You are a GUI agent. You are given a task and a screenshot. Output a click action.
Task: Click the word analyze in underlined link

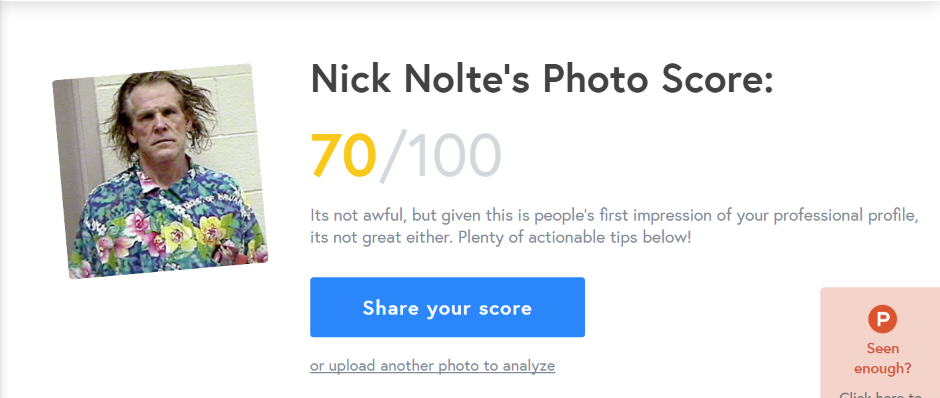pyautogui.click(x=529, y=366)
